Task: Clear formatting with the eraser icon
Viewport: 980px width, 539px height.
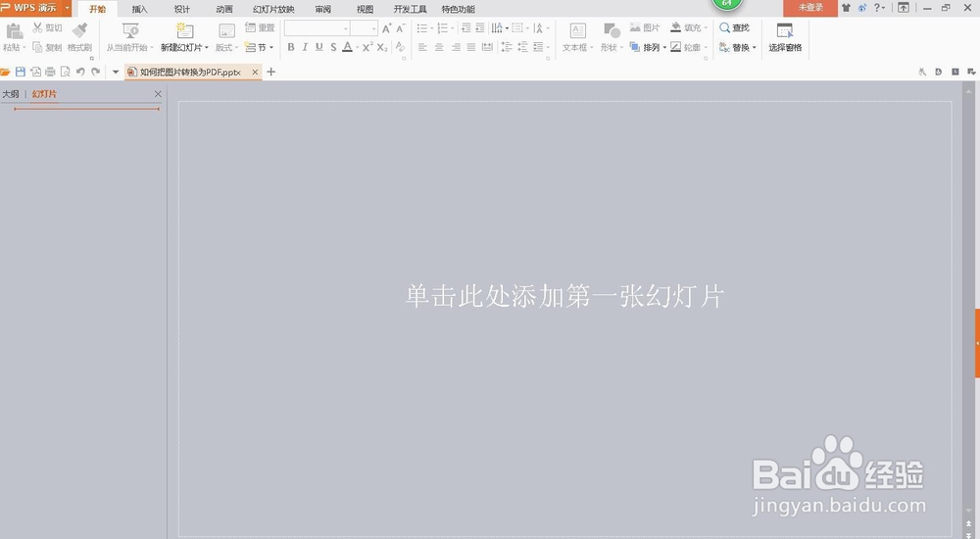Action: tap(400, 47)
